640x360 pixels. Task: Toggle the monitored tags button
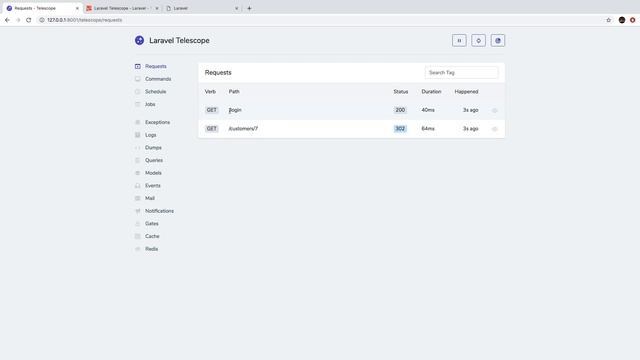[498, 40]
